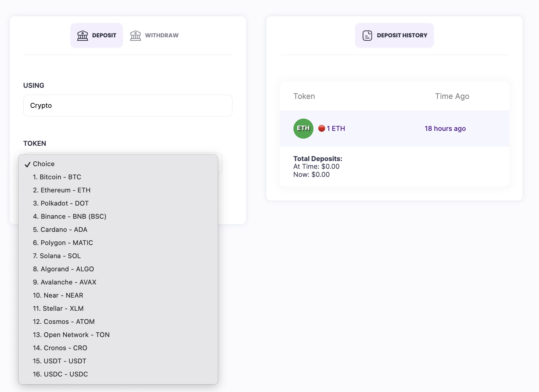Screen dimensions: 539x392
Task: Select Avalanche - AVAX option
Action: [x=65, y=282]
